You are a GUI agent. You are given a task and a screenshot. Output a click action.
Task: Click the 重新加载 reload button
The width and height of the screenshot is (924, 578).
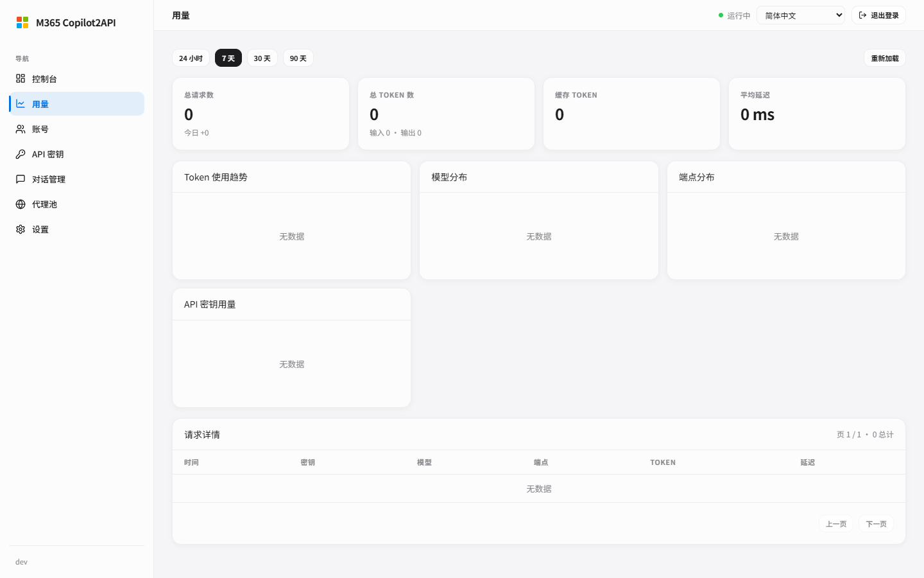click(884, 58)
